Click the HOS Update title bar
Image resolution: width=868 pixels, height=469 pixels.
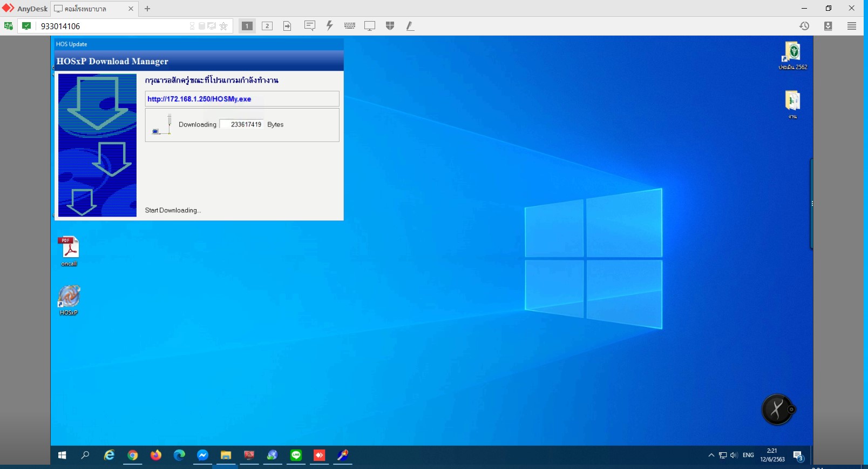(x=199, y=44)
